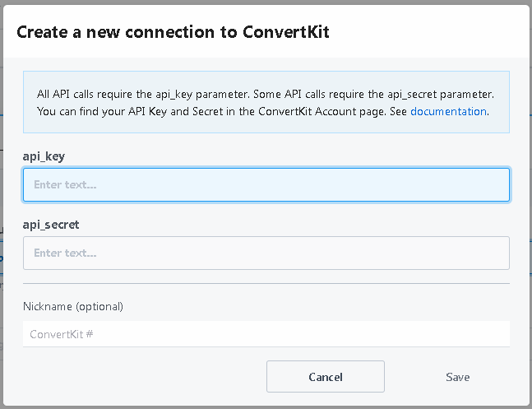Click the dialog title 'Create a new connection to ConvertKit'
This screenshot has width=532, height=409.
coord(173,32)
